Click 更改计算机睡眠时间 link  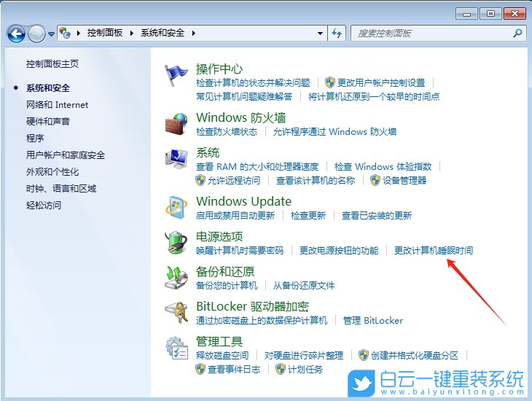pos(434,251)
